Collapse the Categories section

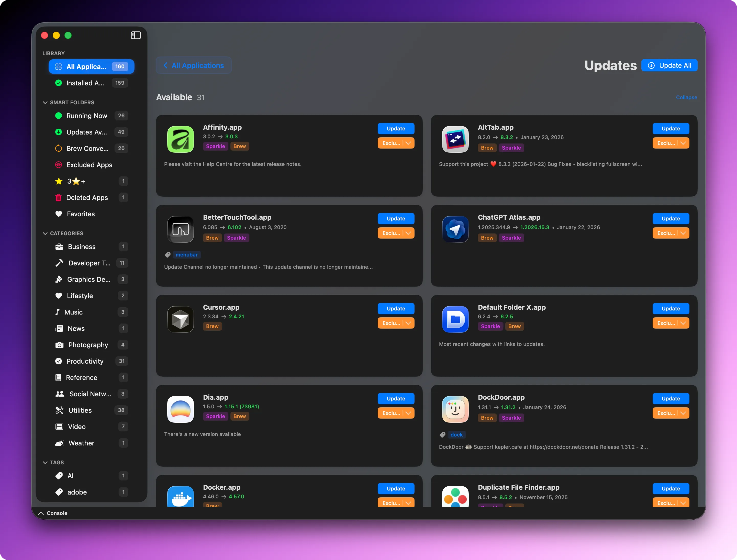45,233
